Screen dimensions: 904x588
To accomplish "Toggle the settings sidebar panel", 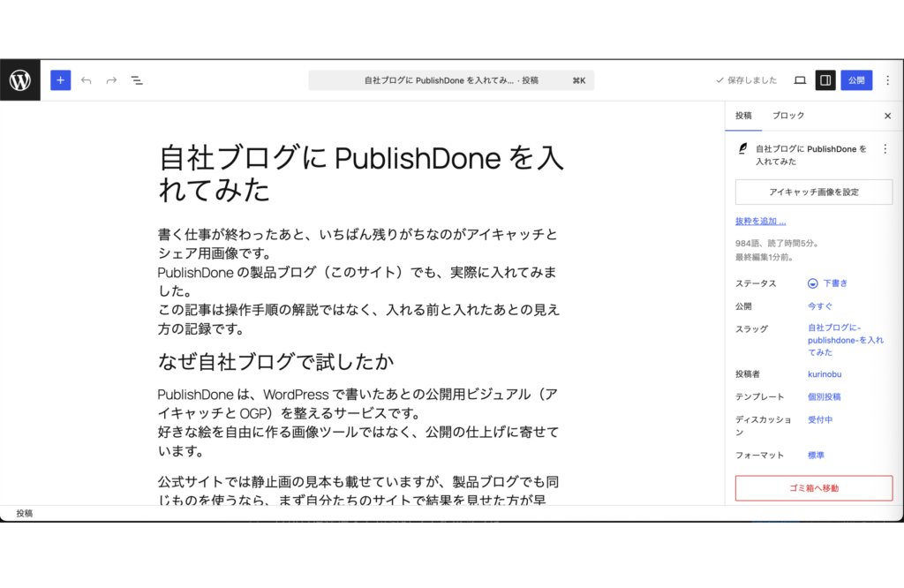I will point(825,80).
